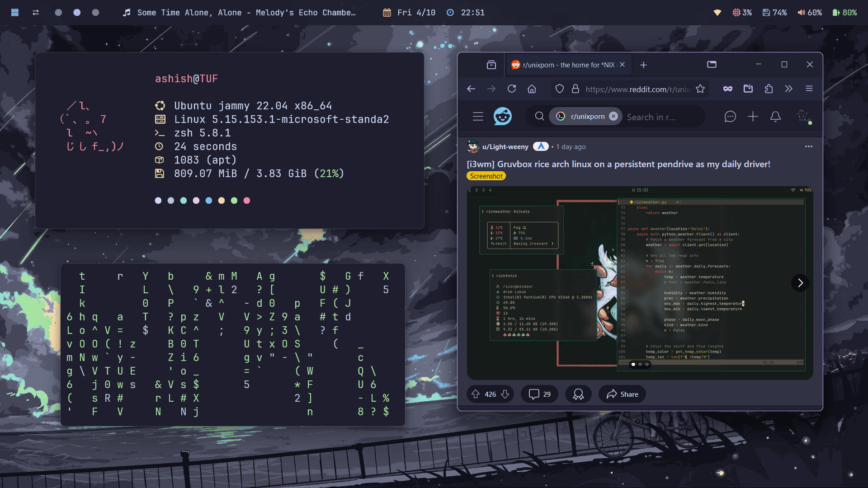
Task: Click the award icon on post
Action: (578, 394)
